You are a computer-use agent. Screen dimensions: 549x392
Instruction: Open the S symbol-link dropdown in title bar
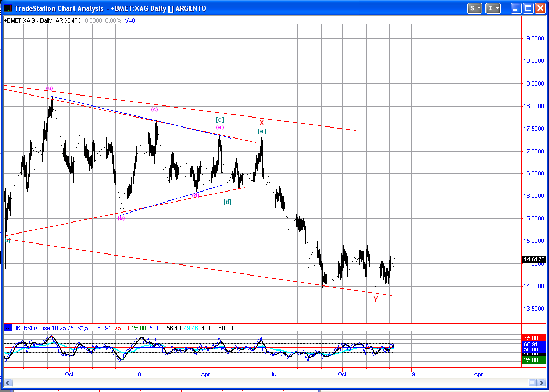point(475,8)
